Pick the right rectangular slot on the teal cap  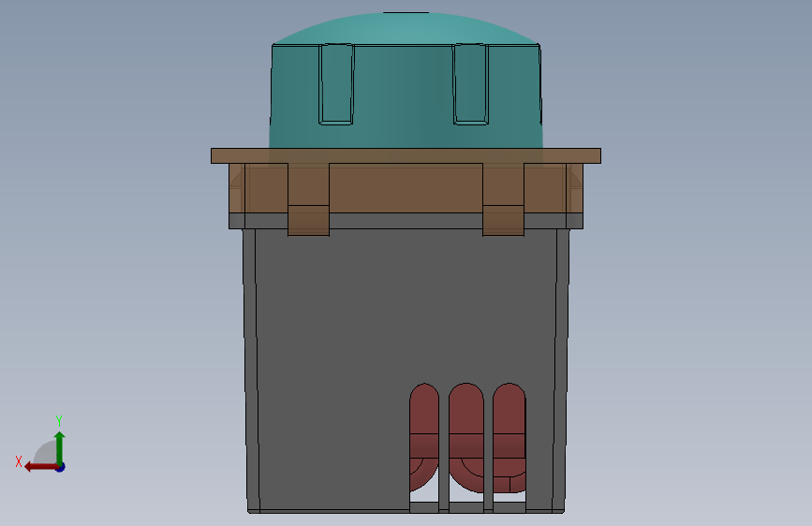[x=471, y=84]
